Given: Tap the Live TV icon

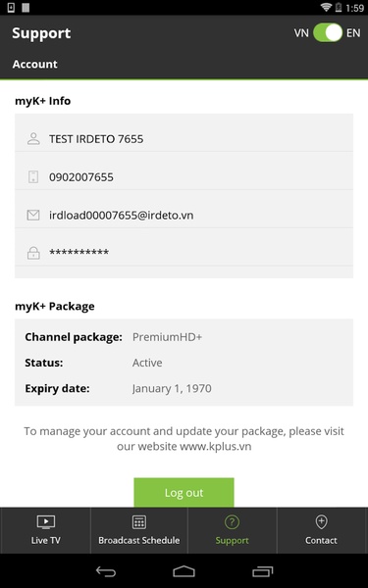Looking at the screenshot, I should tap(46, 521).
